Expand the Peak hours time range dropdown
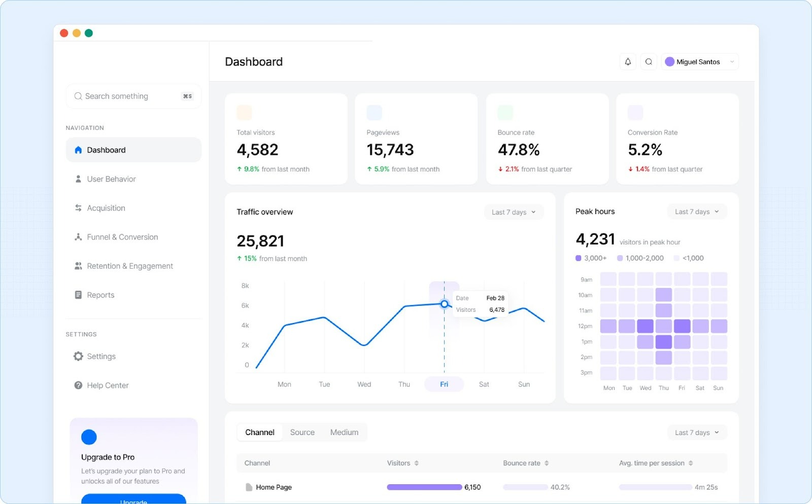 [x=696, y=211]
